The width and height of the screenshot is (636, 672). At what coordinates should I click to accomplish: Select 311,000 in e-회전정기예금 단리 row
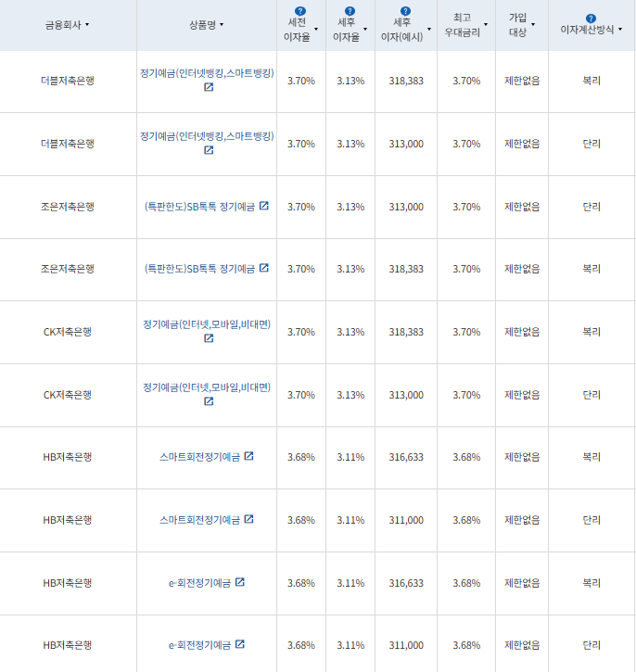[x=406, y=645]
